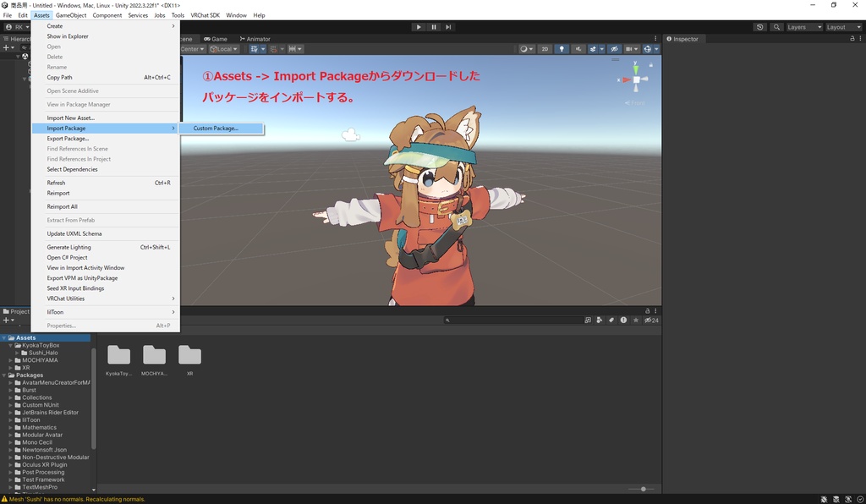Open the grid snapping options arrow
The height and width of the screenshot is (504, 866).
[x=263, y=49]
